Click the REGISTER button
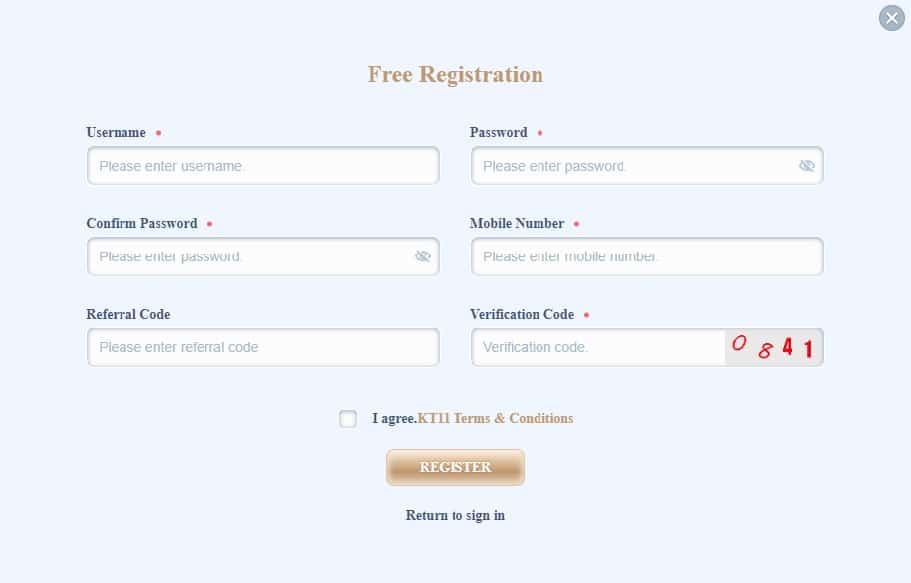This screenshot has width=911, height=583. (456, 467)
